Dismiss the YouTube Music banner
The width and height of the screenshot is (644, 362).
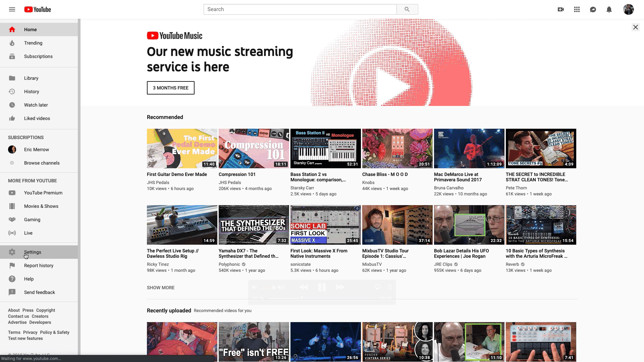click(635, 27)
